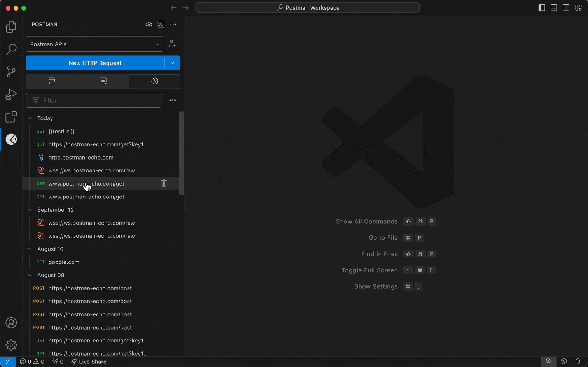The image size is (588, 367).
Task: Open the Accounts icon
Action: pos(11,323)
